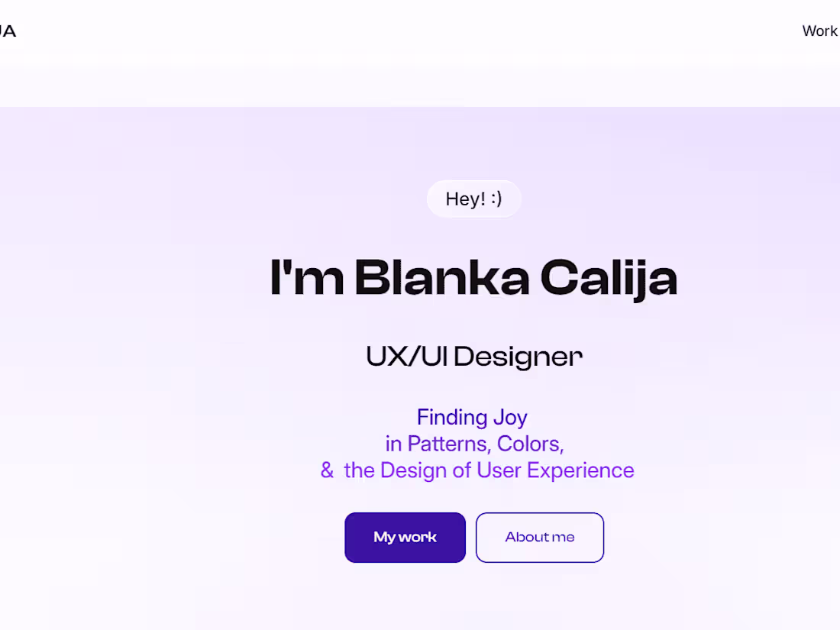Open the About me page
840x630 pixels.
tap(539, 537)
